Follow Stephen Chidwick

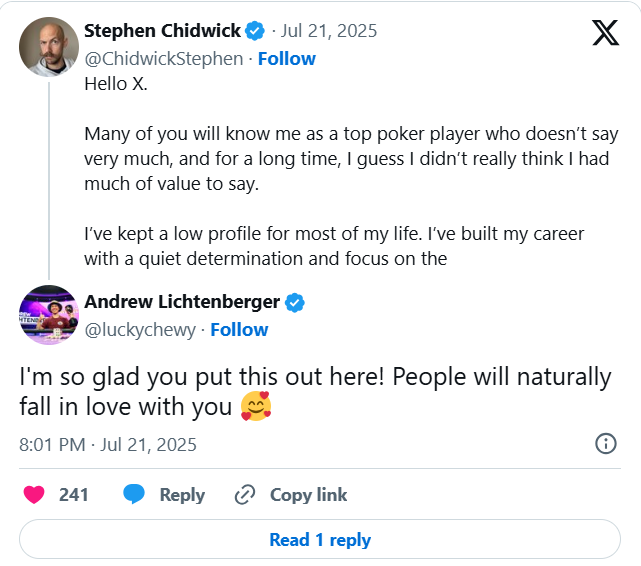pos(287,58)
